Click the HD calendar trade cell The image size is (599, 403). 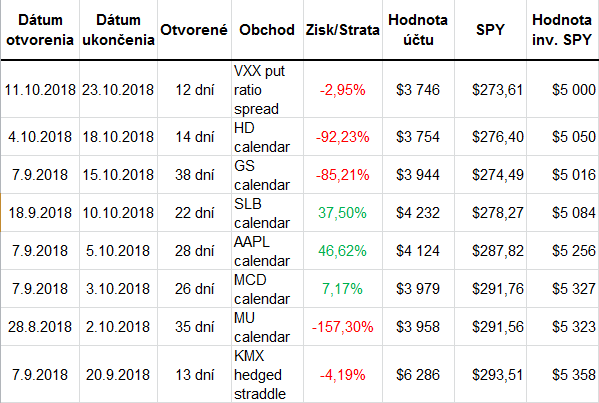(267, 137)
